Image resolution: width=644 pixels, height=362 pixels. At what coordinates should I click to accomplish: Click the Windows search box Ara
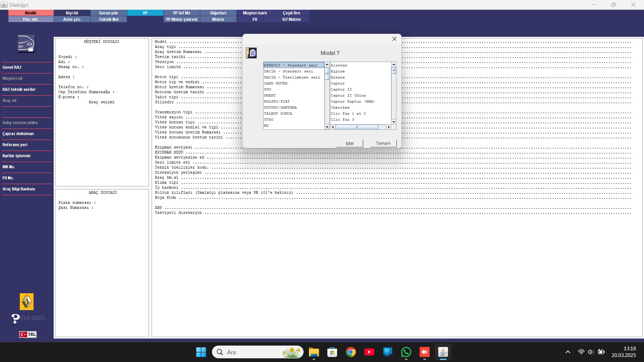[x=258, y=352]
